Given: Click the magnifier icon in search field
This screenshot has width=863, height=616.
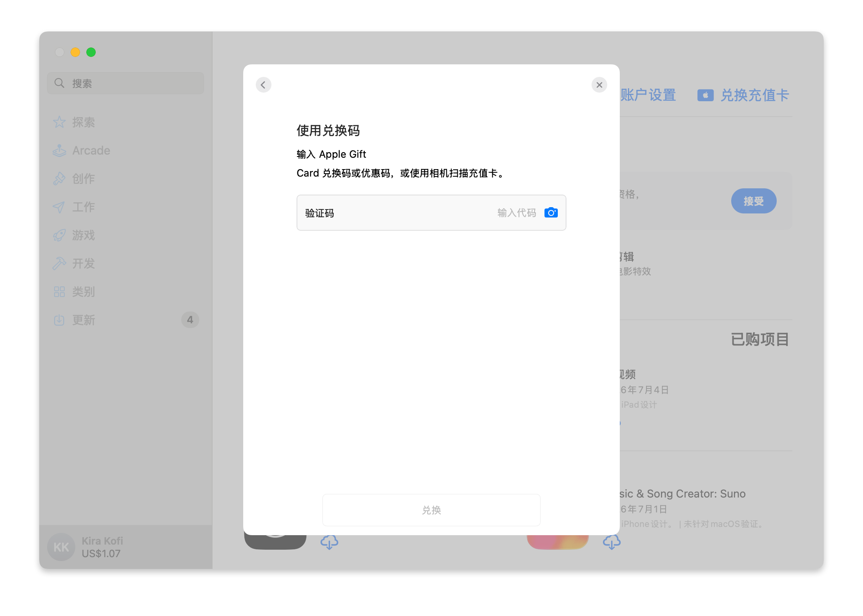Looking at the screenshot, I should pos(59,83).
